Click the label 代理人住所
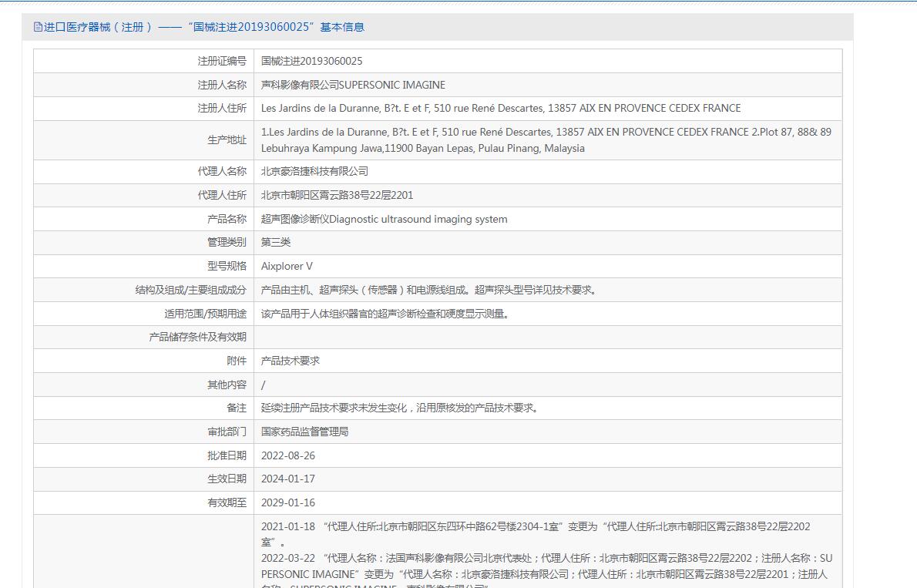 coord(222,196)
